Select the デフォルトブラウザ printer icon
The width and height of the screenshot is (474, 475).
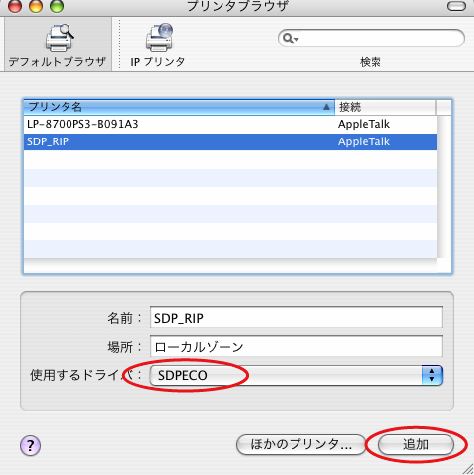pyautogui.click(x=59, y=38)
